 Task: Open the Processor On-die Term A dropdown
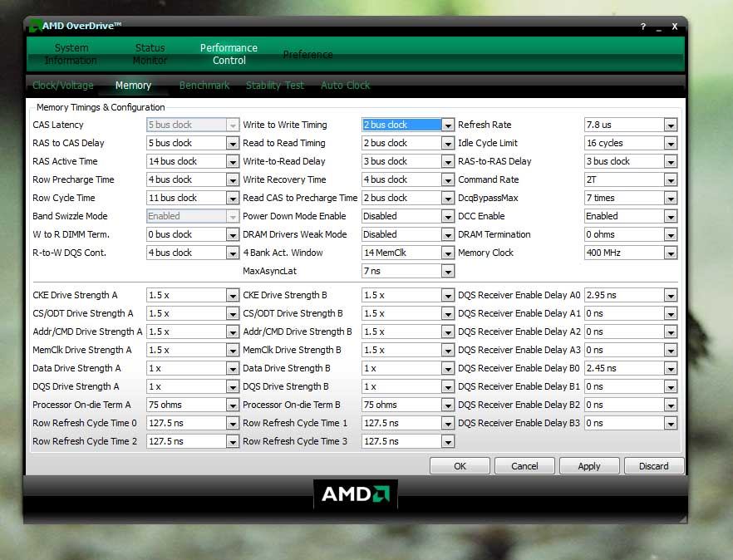tap(233, 405)
